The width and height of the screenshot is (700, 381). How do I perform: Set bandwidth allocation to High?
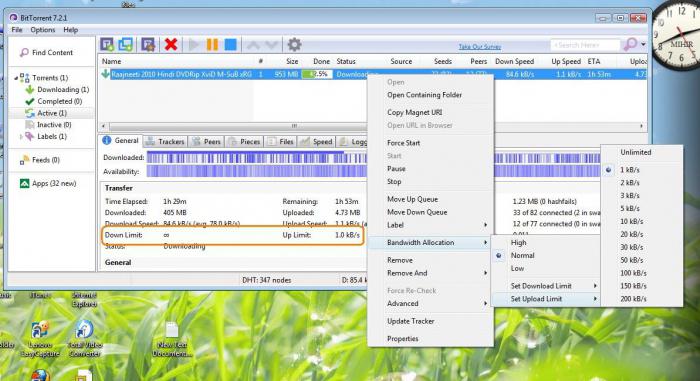pyautogui.click(x=518, y=243)
